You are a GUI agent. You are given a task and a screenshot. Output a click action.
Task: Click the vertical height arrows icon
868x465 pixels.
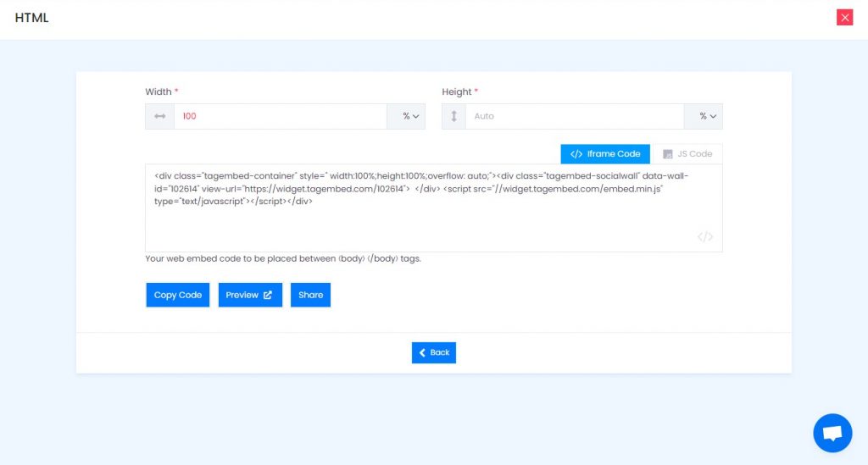[x=454, y=116]
